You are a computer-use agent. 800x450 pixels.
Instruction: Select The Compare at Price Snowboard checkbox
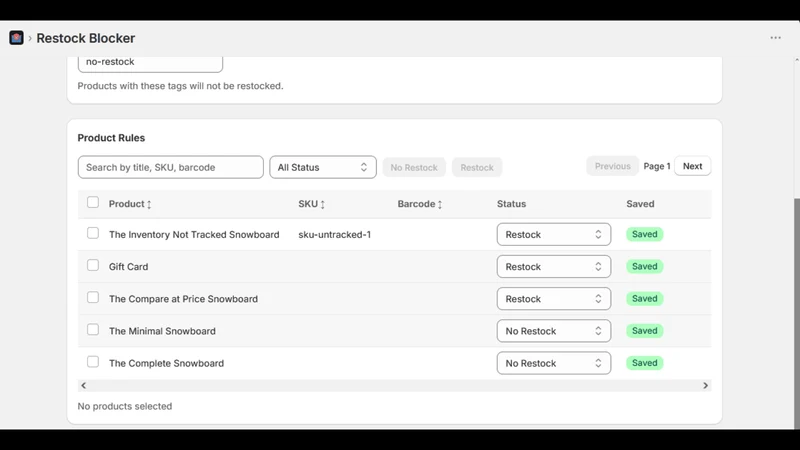(x=93, y=297)
